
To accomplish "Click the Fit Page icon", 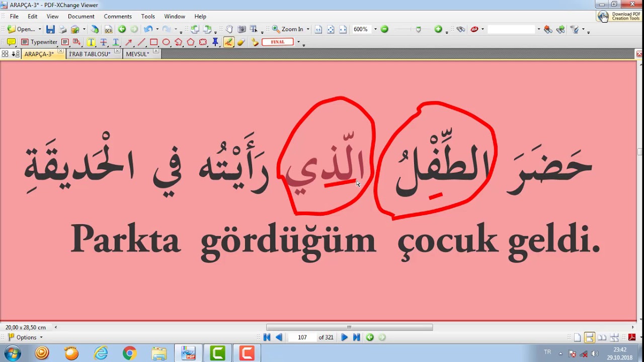I will (x=331, y=29).
